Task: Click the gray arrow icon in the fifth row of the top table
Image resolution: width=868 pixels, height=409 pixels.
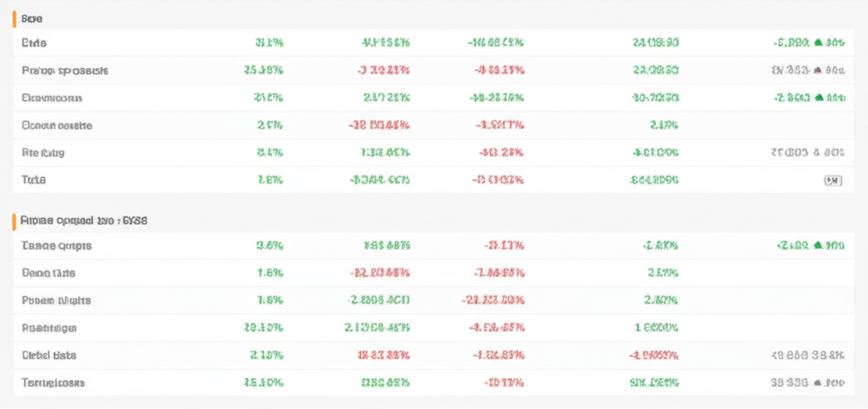Action: 815,154
